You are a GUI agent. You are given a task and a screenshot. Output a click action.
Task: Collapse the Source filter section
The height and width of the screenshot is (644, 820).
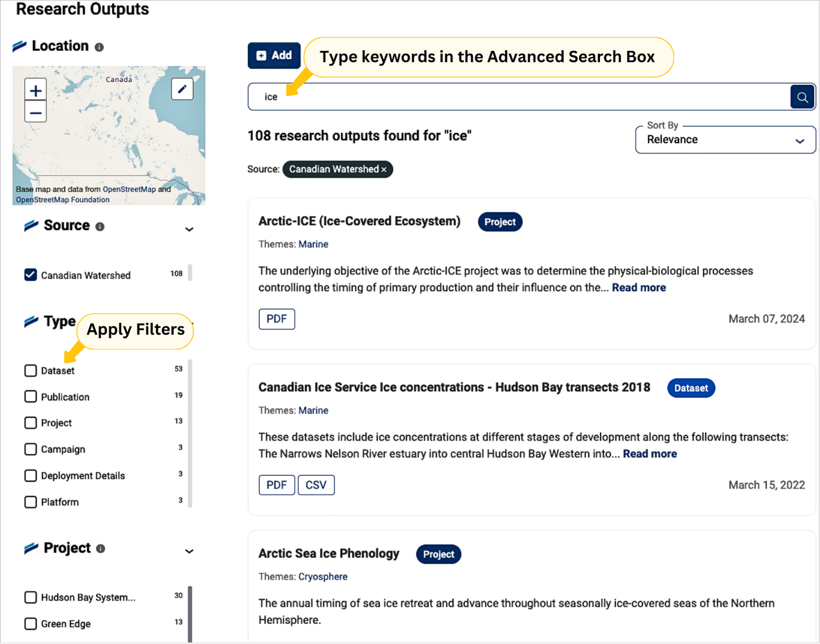coord(189,229)
